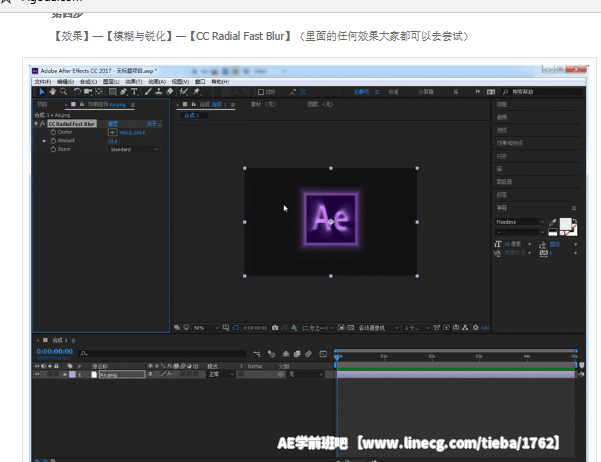Viewport: 601px width, 462px height.
Task: Click the Amount value 50.0
Action: point(113,141)
